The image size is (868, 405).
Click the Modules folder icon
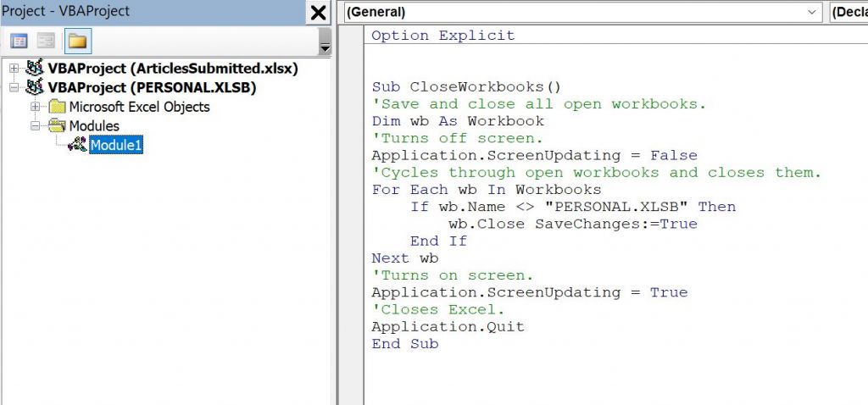coord(57,126)
